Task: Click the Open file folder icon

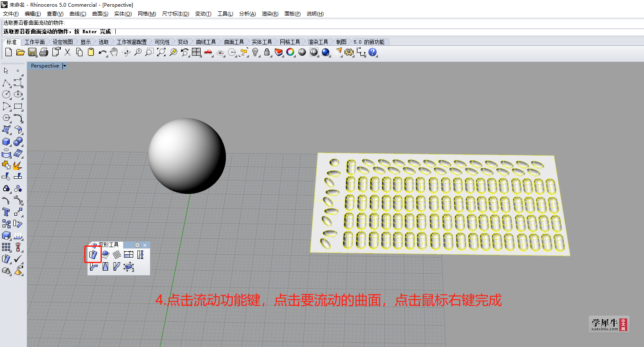Action: point(20,52)
